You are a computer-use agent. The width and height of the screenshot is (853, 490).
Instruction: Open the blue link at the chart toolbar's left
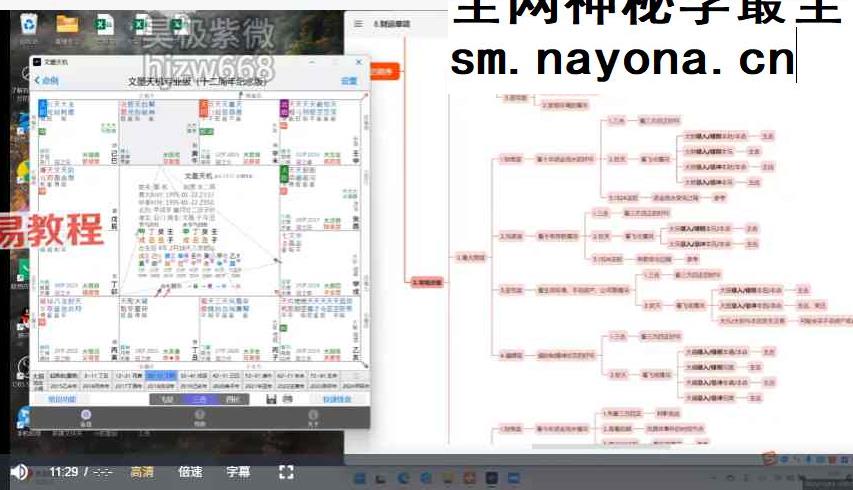[x=61, y=399]
